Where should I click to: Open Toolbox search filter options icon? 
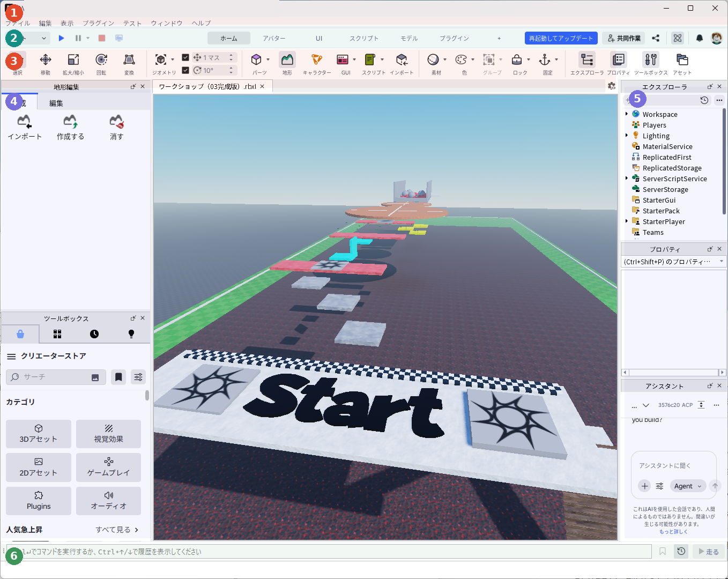(138, 377)
